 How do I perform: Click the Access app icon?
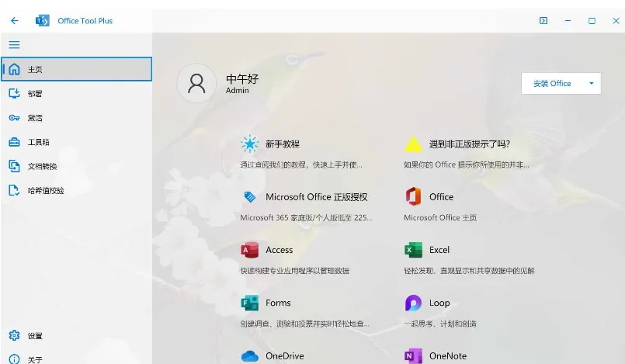click(x=250, y=250)
